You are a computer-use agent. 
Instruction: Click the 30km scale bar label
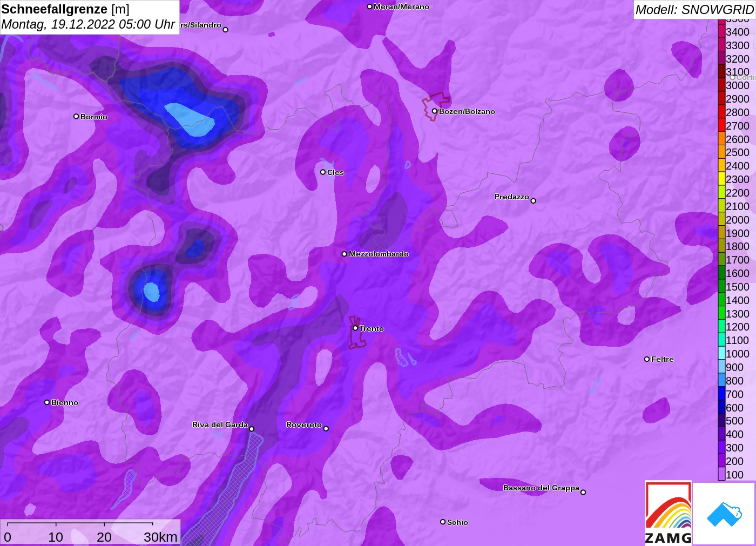pyautogui.click(x=160, y=537)
